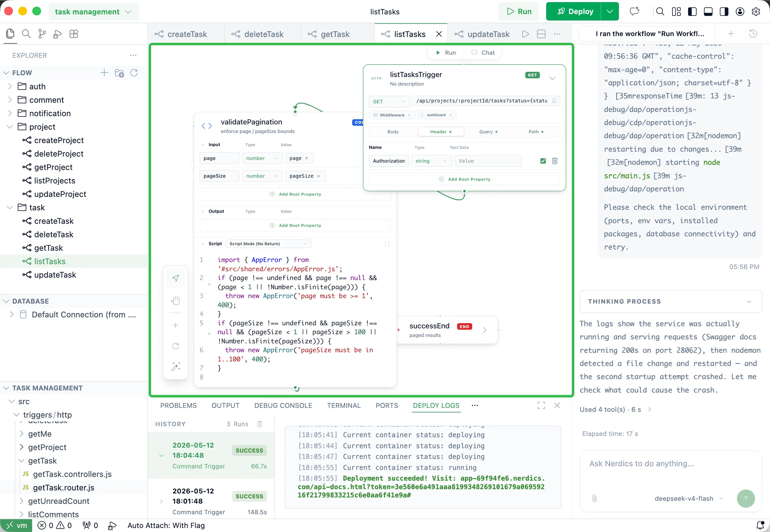Click the magic wand auto-layout tool
The image size is (770, 532).
click(176, 366)
